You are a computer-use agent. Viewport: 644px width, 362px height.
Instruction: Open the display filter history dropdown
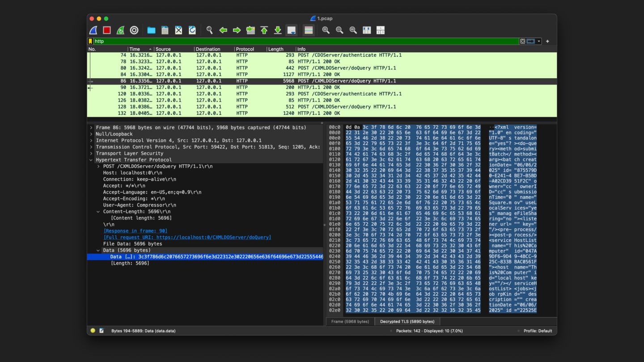[x=539, y=41]
